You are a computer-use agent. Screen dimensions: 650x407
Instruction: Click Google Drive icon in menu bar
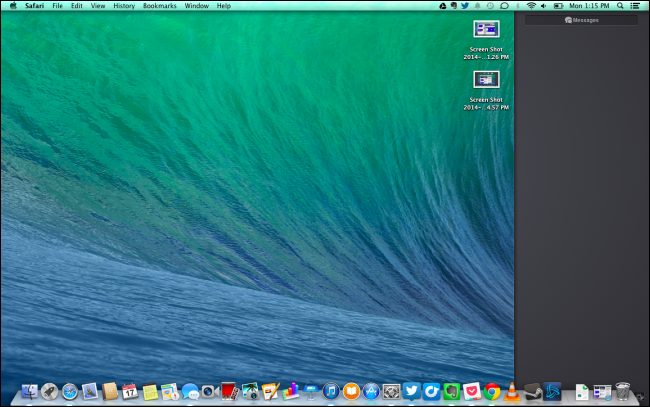pos(443,6)
